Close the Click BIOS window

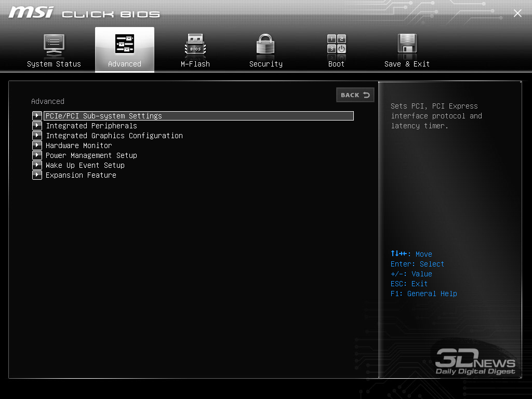pos(517,14)
